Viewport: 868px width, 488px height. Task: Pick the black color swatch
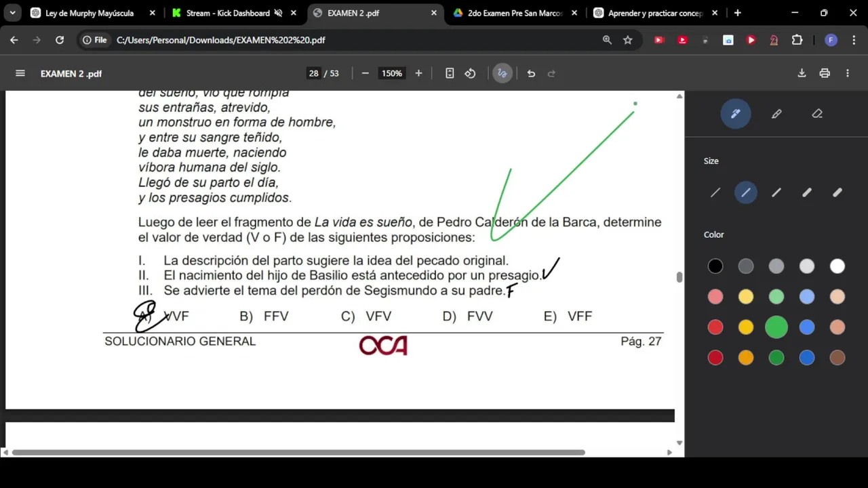715,266
